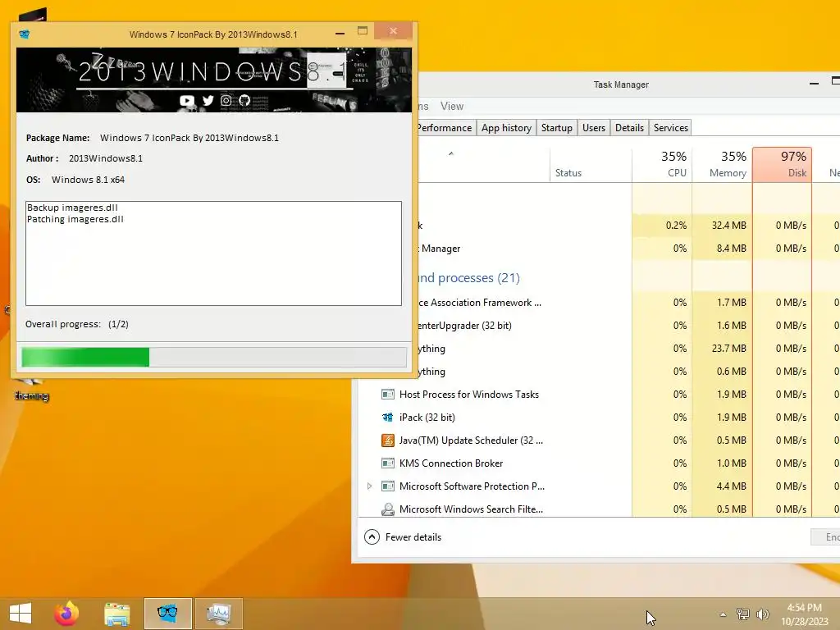Click the iPack (32 bit) process icon
Screen dimensions: 840x630
pyautogui.click(x=387, y=418)
